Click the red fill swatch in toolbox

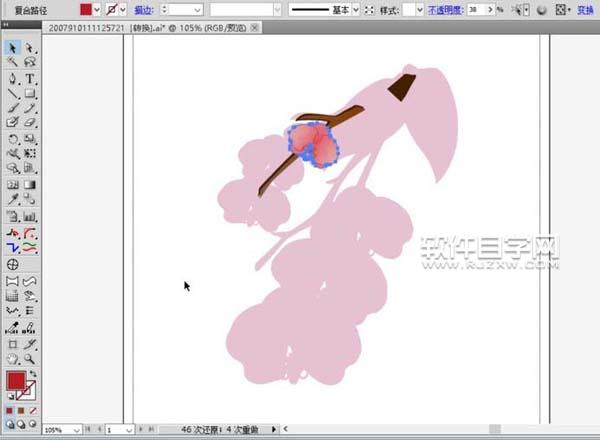[17, 381]
